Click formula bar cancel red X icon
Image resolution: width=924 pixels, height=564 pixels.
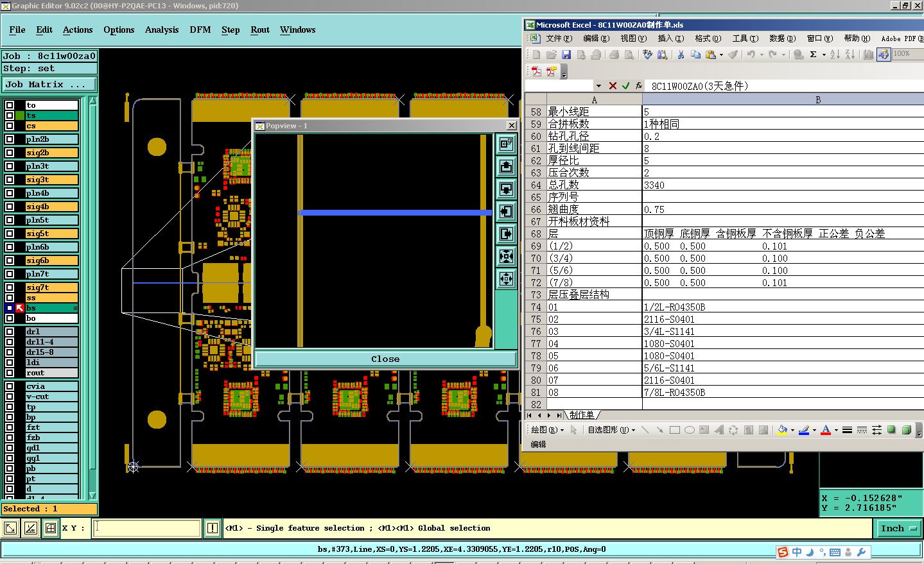coord(613,85)
